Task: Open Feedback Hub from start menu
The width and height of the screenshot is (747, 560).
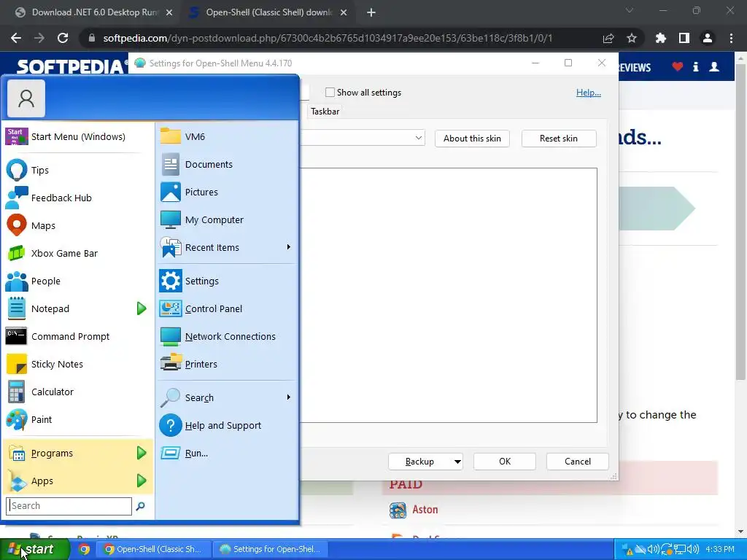Action: click(x=77, y=198)
